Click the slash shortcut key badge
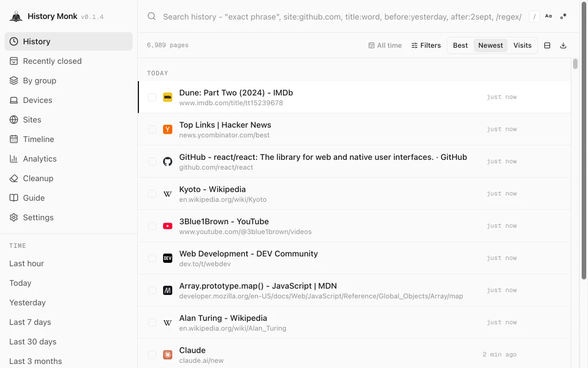This screenshot has height=368, width=588. [535, 17]
